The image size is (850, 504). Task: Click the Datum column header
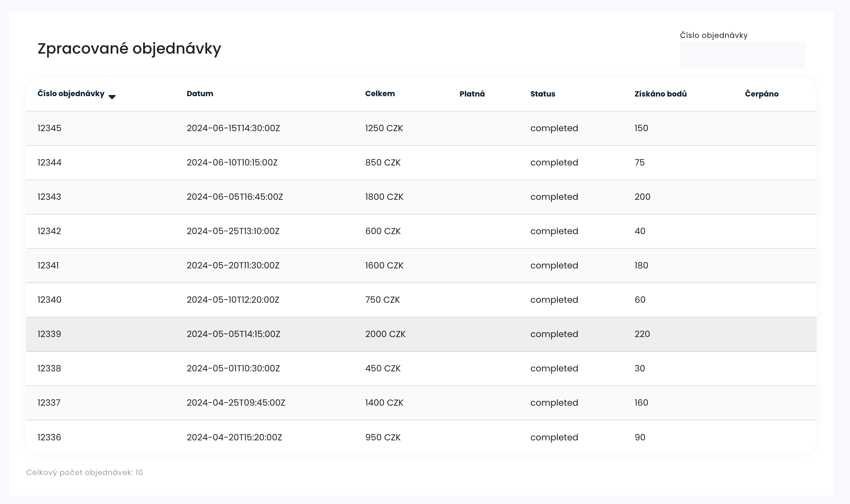coord(200,94)
